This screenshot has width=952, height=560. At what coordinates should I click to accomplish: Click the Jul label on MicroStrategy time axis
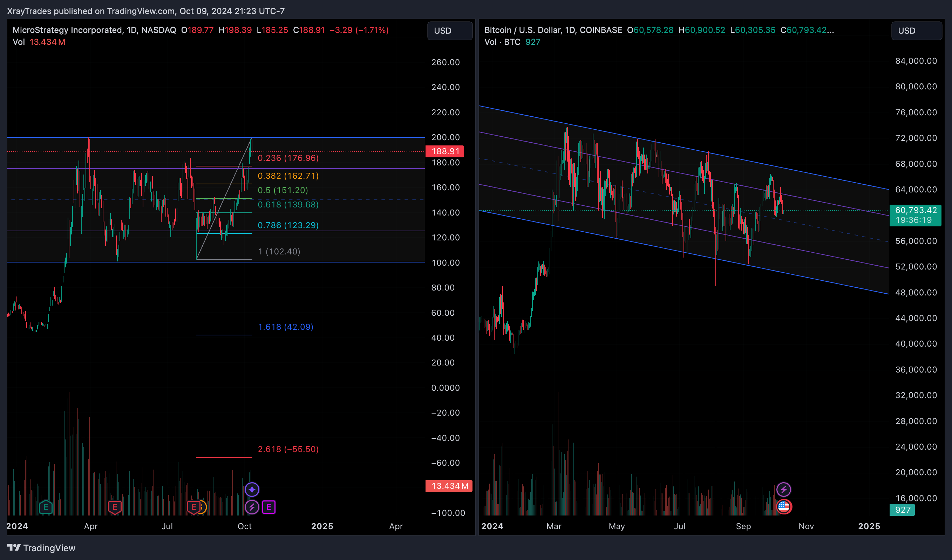point(167,526)
